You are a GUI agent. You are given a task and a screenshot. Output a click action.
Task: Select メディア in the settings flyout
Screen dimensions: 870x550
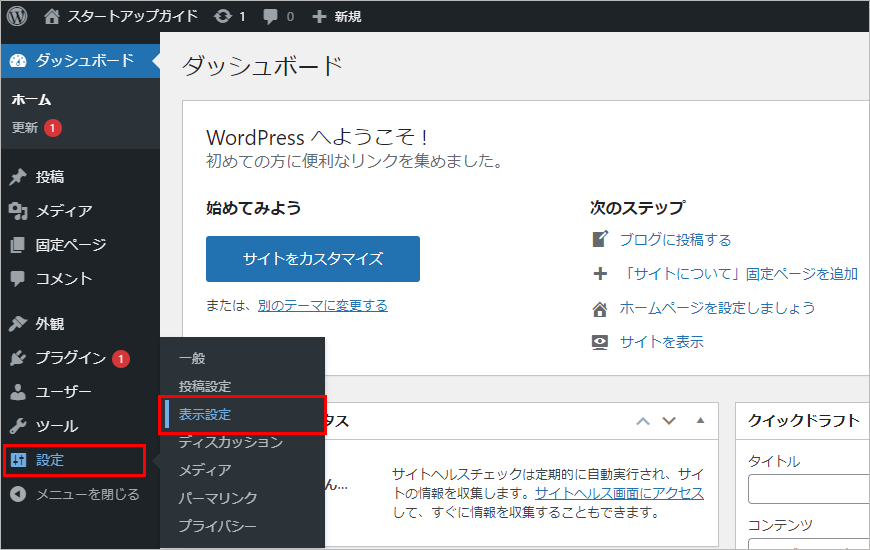point(205,470)
